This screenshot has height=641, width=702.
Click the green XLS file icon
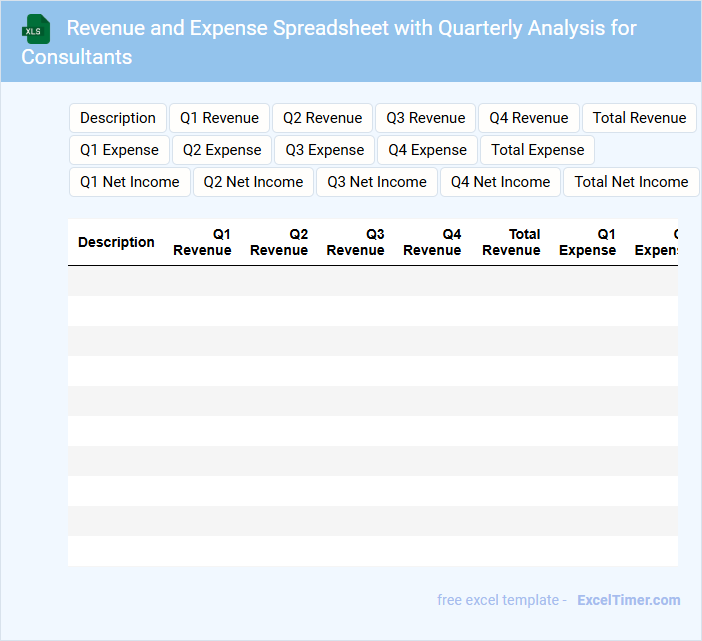click(37, 29)
